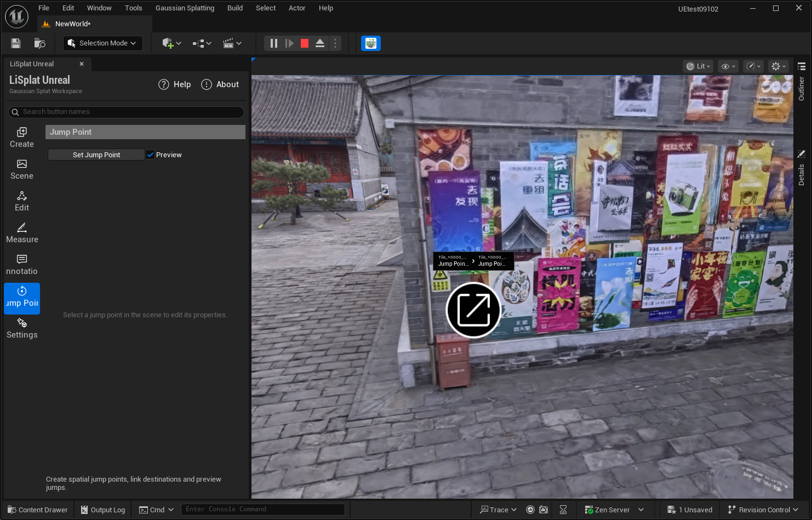The width and height of the screenshot is (812, 520).
Task: Click the trace snapshot icon in status bar
Action: click(x=544, y=510)
